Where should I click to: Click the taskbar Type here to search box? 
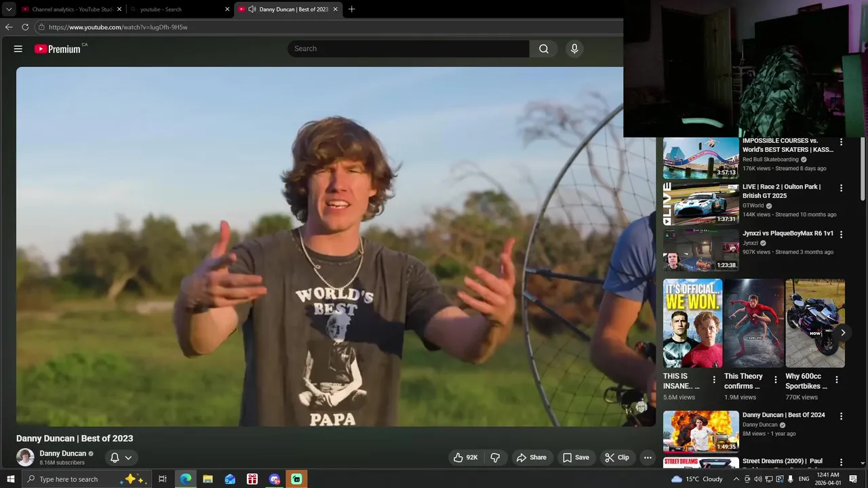[86, 479]
